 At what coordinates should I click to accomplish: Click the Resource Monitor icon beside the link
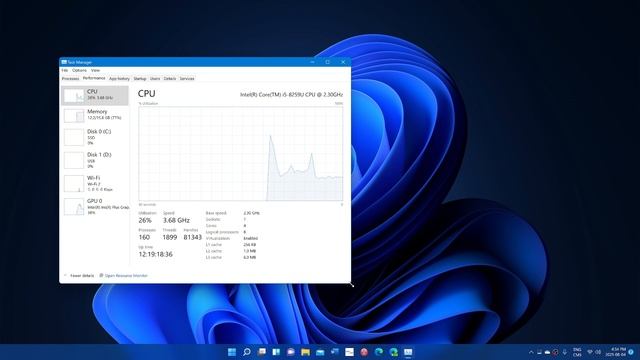click(101, 276)
